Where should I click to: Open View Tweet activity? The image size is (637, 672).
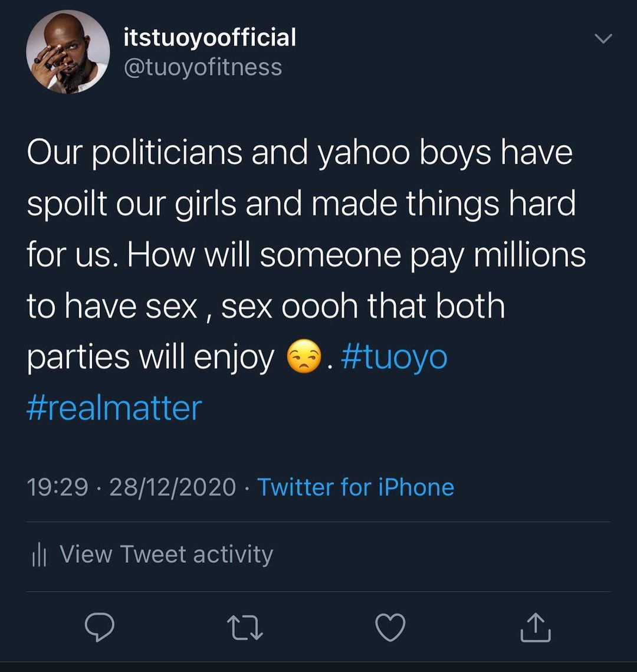(x=165, y=554)
